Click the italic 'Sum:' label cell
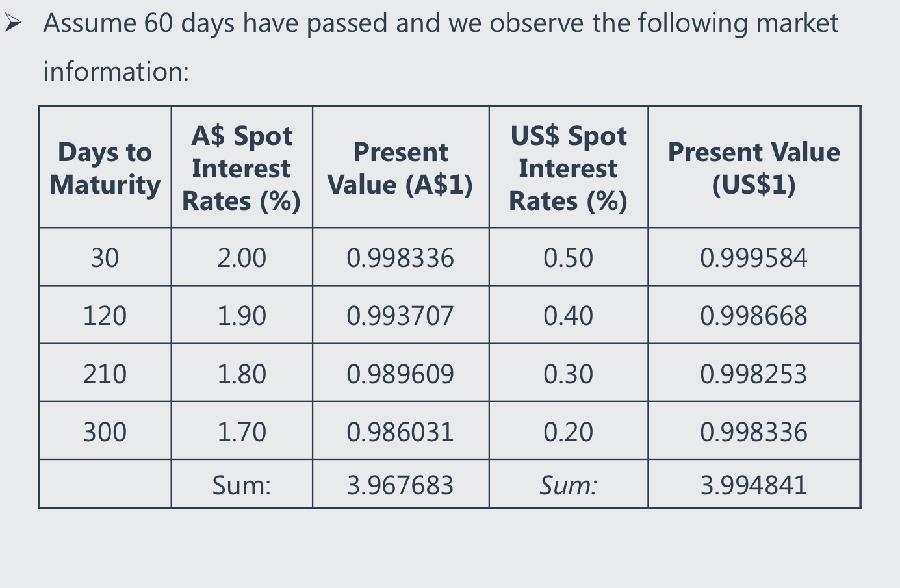Image resolution: width=900 pixels, height=588 pixels. pyautogui.click(x=568, y=485)
